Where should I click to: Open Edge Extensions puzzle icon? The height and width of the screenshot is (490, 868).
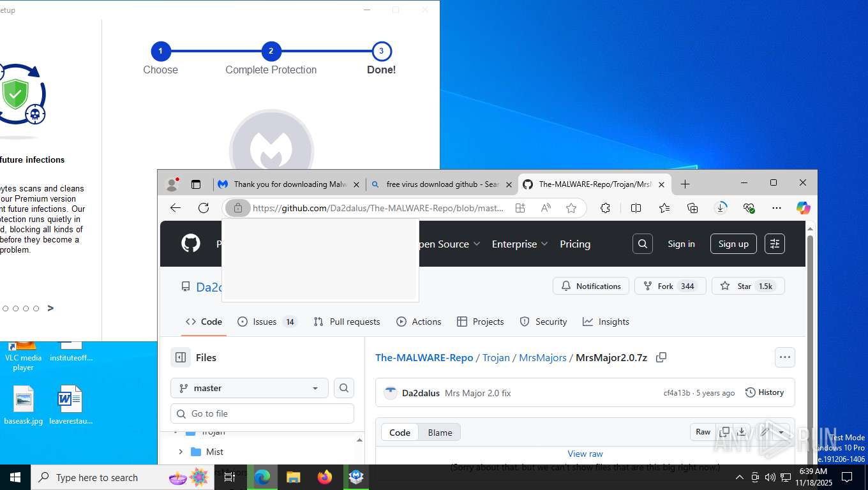click(606, 208)
